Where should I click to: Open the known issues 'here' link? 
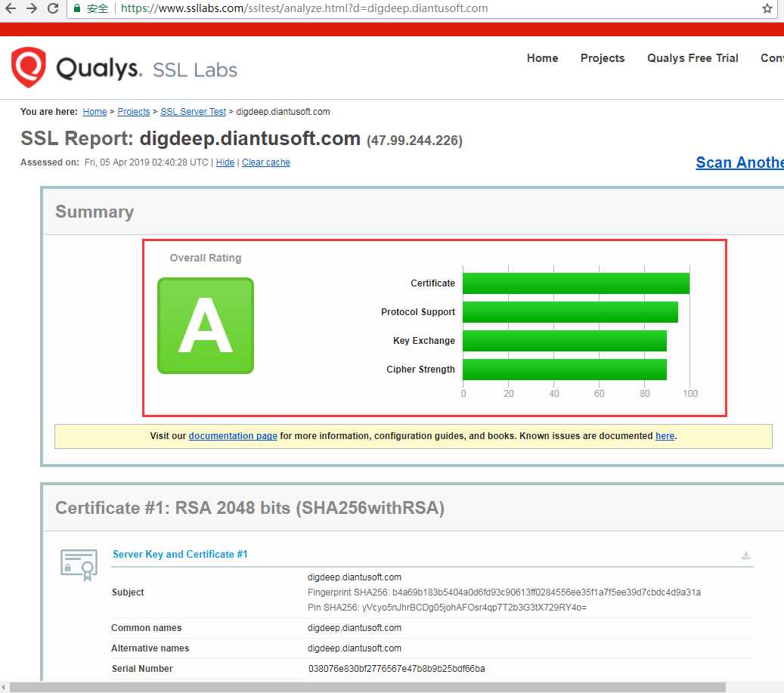(x=665, y=436)
